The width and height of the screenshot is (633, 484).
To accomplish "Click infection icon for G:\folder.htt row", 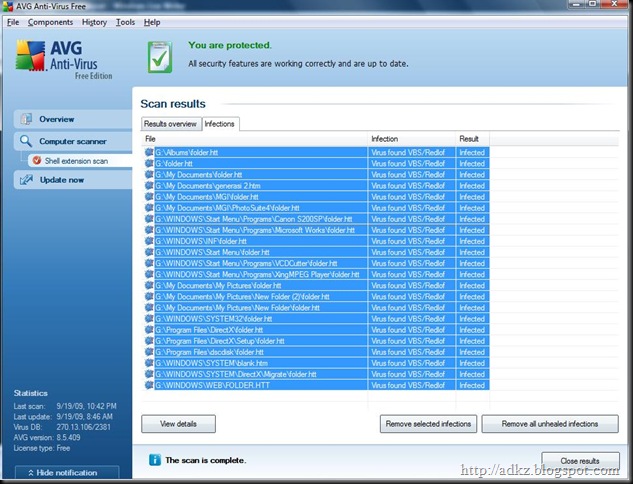I will 149,163.
